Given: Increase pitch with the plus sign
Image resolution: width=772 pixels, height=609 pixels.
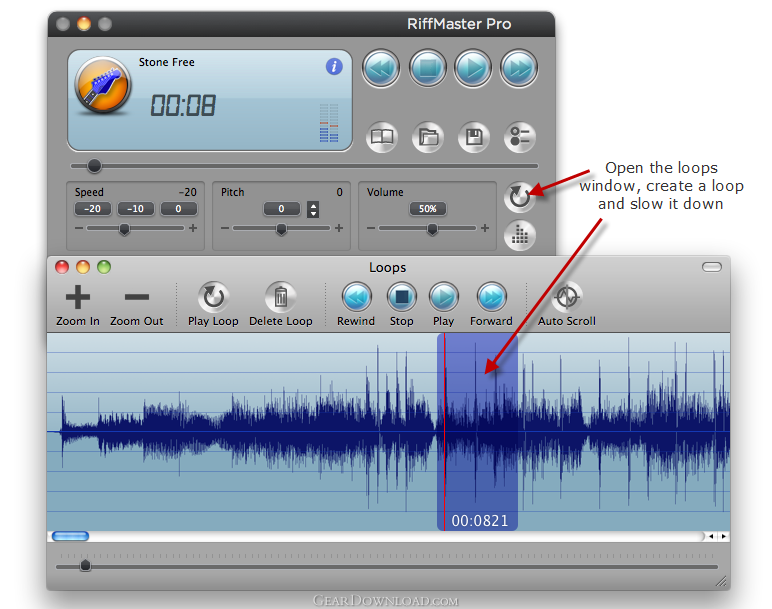Looking at the screenshot, I should [339, 228].
